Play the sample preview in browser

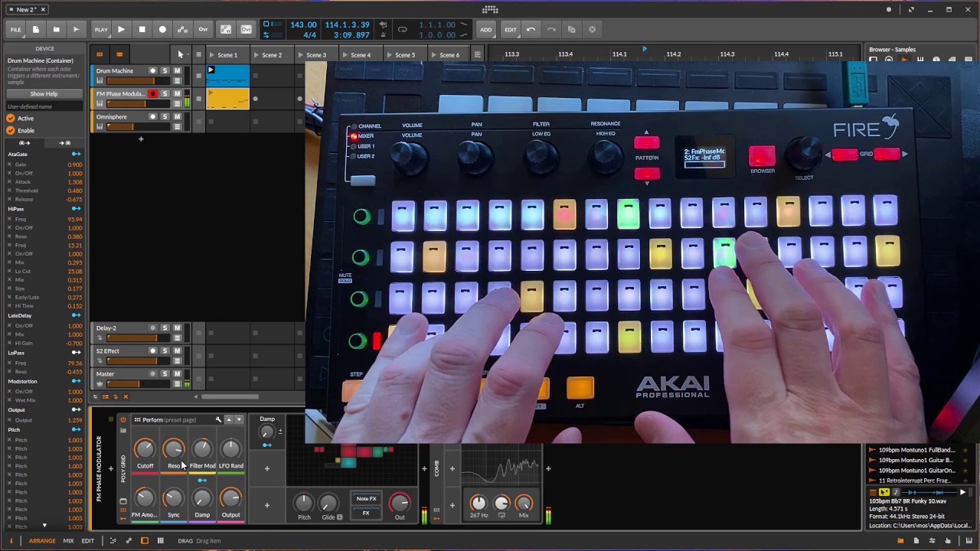point(962,492)
